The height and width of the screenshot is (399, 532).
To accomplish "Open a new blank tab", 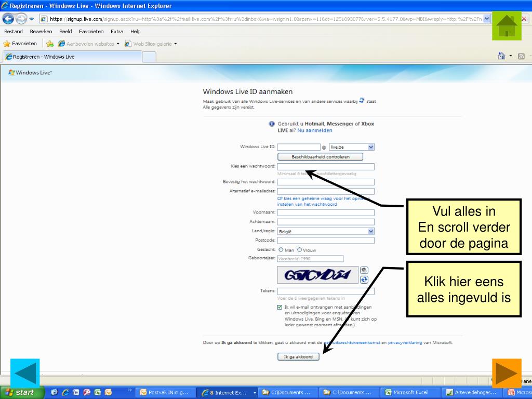I will point(149,57).
